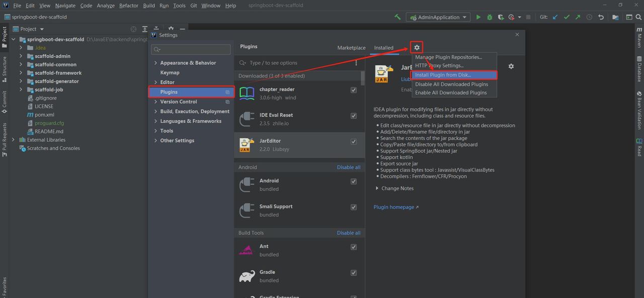Start debugging with the bug icon
The width and height of the screenshot is (644, 298).
[x=489, y=17]
